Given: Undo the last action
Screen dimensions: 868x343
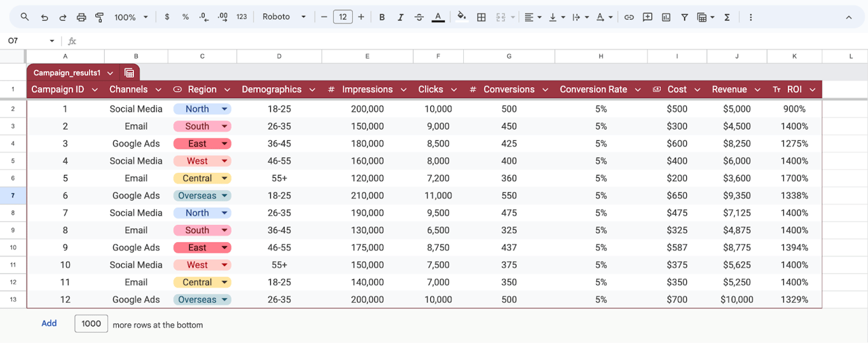Looking at the screenshot, I should tap(44, 17).
